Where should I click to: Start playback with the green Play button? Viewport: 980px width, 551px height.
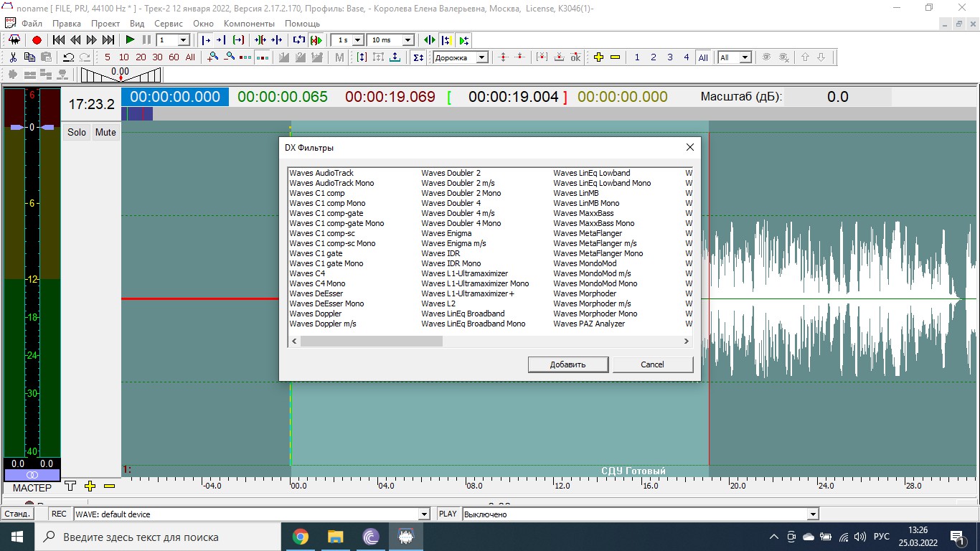coord(130,40)
